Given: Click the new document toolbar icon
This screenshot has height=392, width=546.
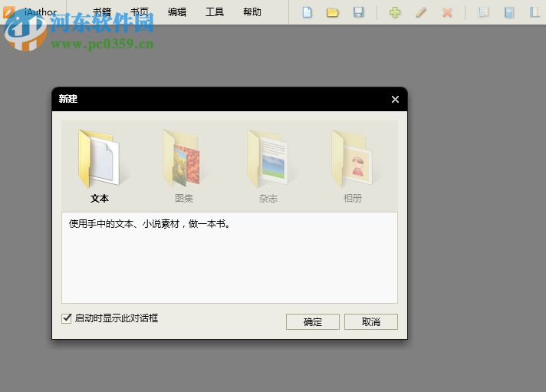Looking at the screenshot, I should click(x=307, y=12).
